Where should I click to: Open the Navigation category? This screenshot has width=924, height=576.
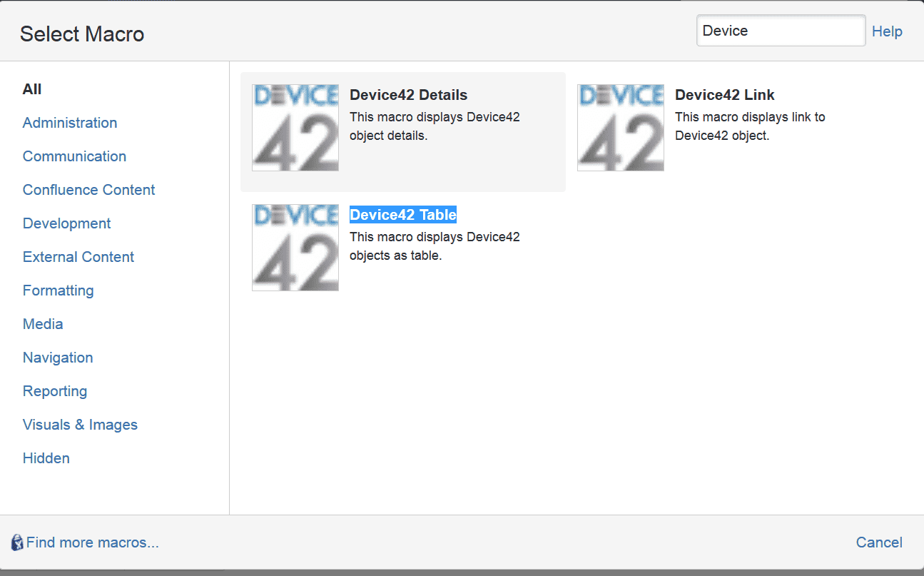click(x=58, y=358)
